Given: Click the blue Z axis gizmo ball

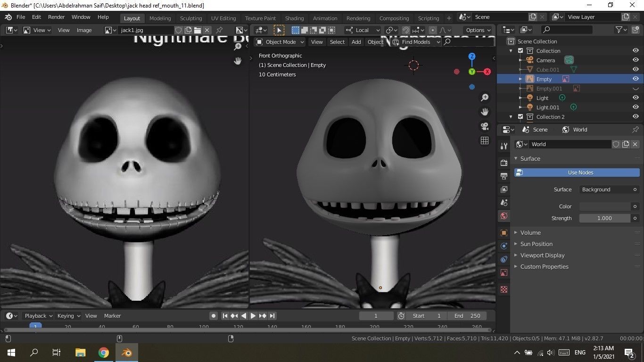Looking at the screenshot, I should [472, 57].
